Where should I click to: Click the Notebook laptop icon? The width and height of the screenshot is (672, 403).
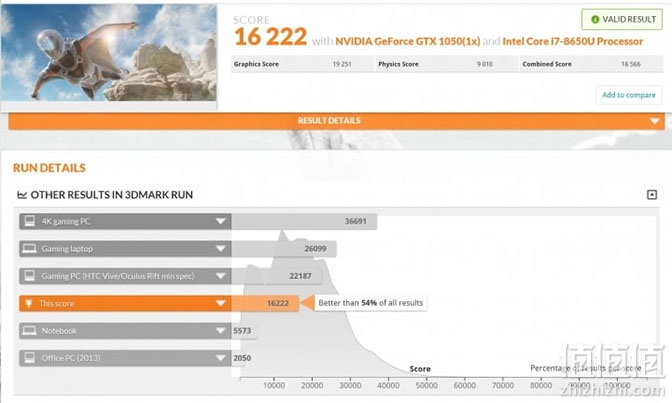click(x=29, y=331)
